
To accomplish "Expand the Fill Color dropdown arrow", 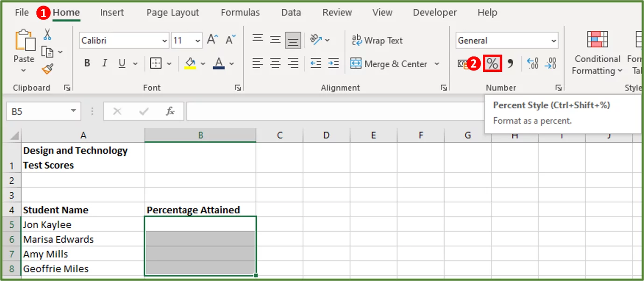I will click(203, 63).
